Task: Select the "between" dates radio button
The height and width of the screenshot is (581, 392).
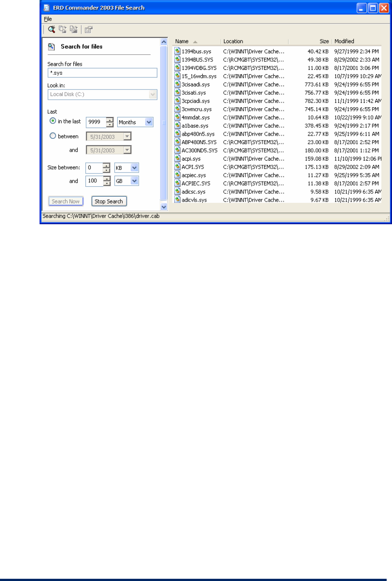Action: (53, 136)
